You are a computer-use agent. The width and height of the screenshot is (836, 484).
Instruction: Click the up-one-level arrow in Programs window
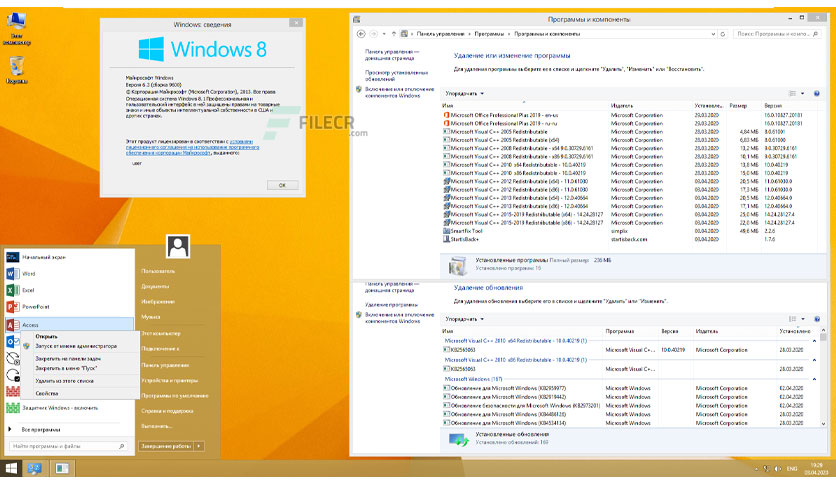tap(393, 34)
